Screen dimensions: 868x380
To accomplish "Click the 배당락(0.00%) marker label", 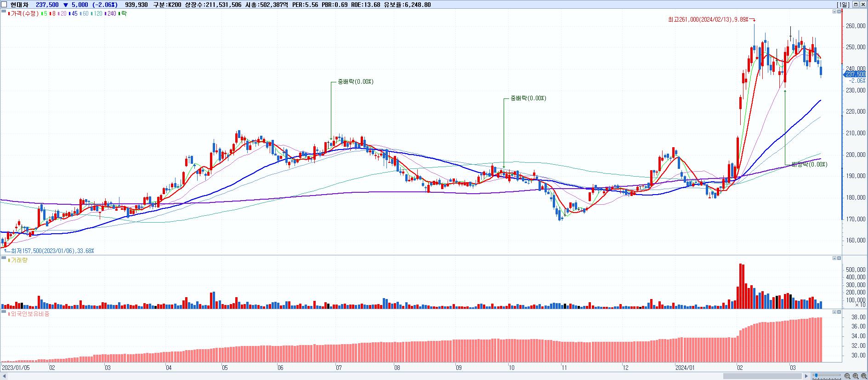I will pos(809,165).
